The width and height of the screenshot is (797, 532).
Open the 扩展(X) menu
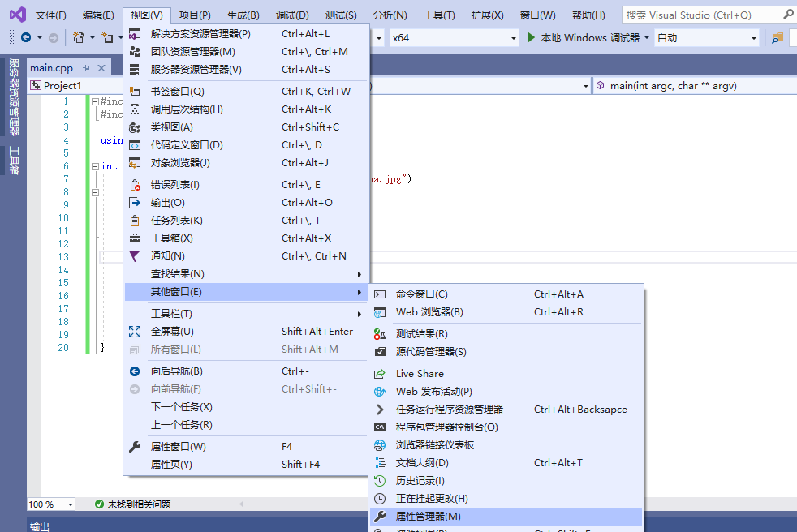pos(487,15)
